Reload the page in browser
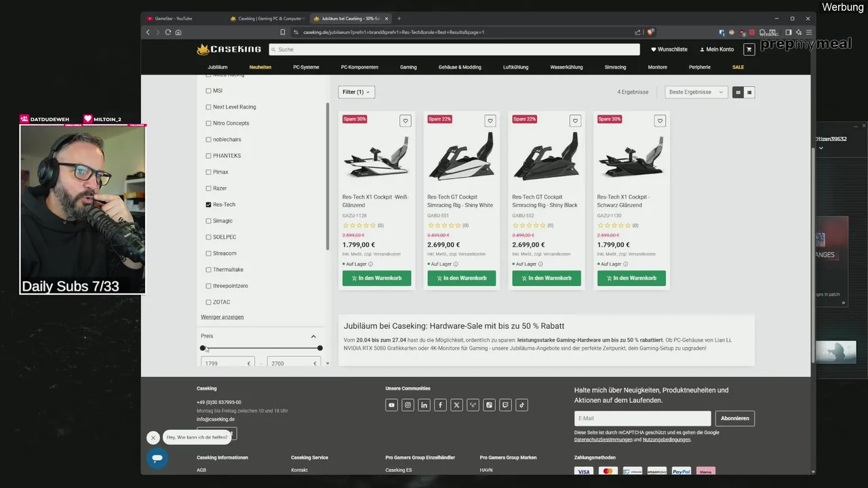Image resolution: width=868 pixels, height=488 pixels. click(x=168, y=32)
